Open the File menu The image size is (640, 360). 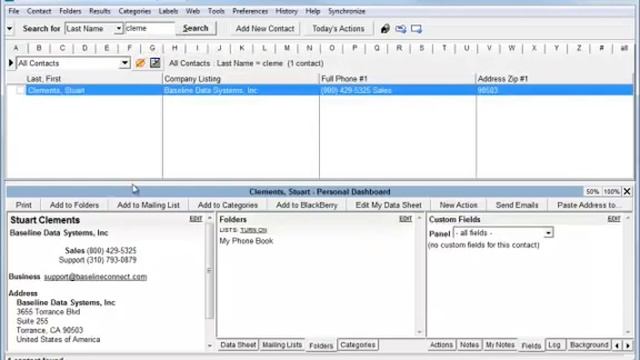click(14, 11)
